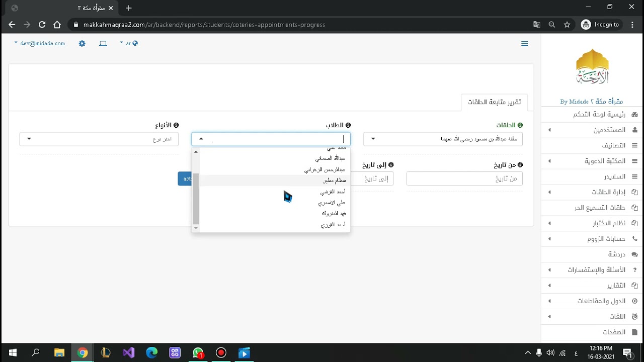Select student علي الاسمري from list
The height and width of the screenshot is (362, 644).
pyautogui.click(x=275, y=203)
